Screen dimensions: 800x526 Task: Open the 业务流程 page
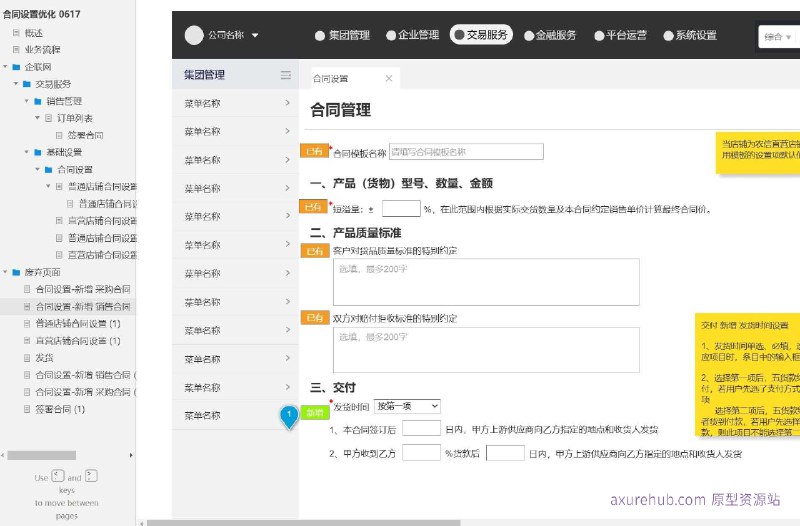(42, 50)
